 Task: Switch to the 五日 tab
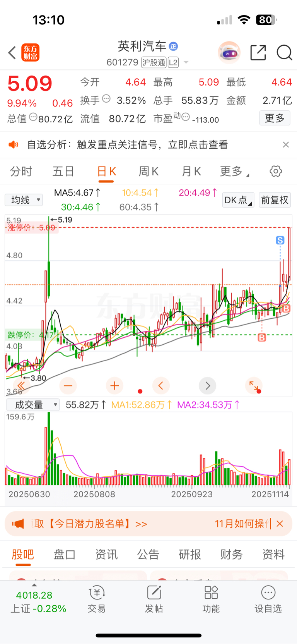click(63, 171)
